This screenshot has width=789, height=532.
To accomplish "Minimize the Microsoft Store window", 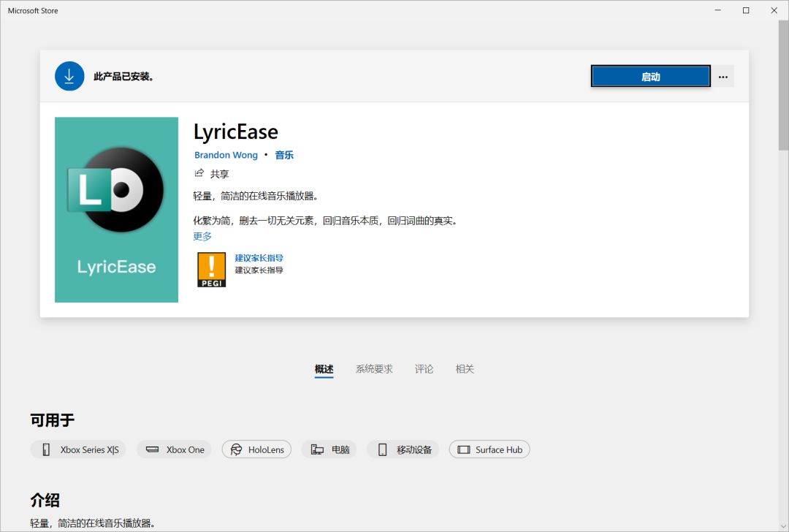I will tap(718, 10).
